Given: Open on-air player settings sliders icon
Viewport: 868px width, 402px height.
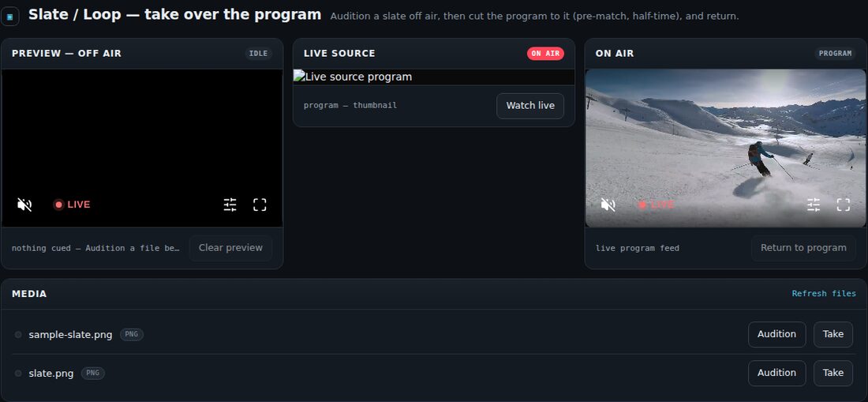Looking at the screenshot, I should 814,205.
